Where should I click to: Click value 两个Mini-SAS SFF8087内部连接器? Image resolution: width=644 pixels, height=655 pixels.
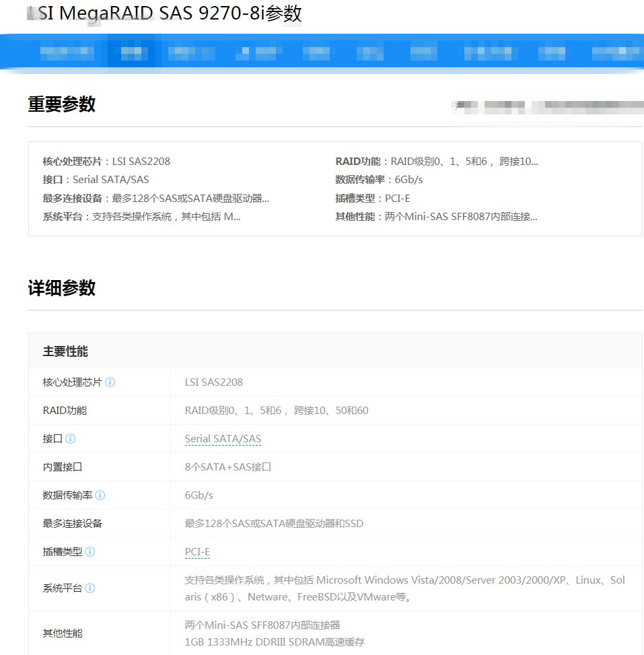(262, 625)
